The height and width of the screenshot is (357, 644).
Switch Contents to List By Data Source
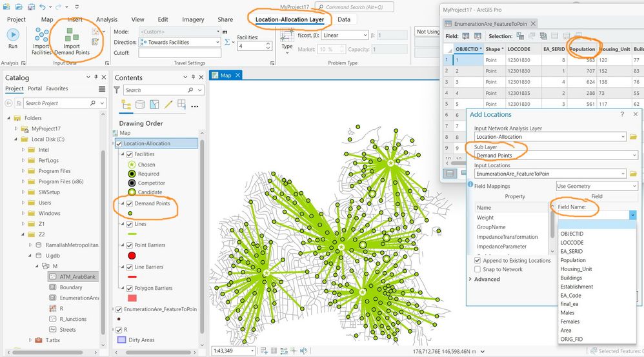tap(140, 105)
